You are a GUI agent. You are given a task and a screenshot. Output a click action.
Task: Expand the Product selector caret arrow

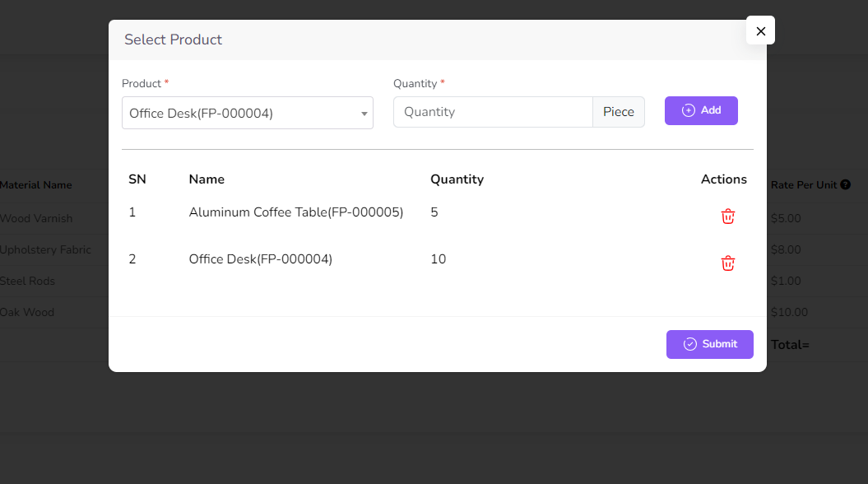(x=364, y=114)
